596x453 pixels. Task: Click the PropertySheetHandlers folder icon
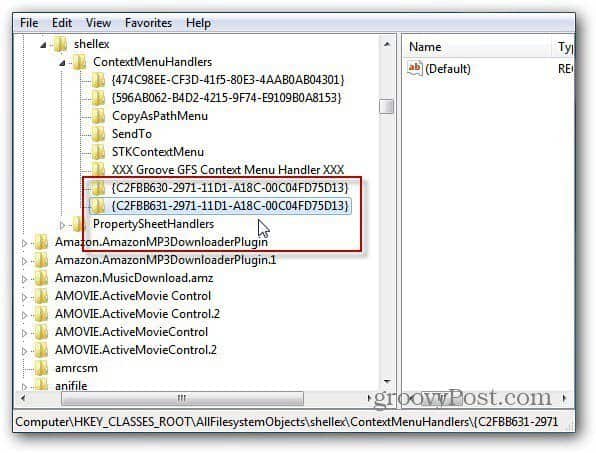pos(79,224)
